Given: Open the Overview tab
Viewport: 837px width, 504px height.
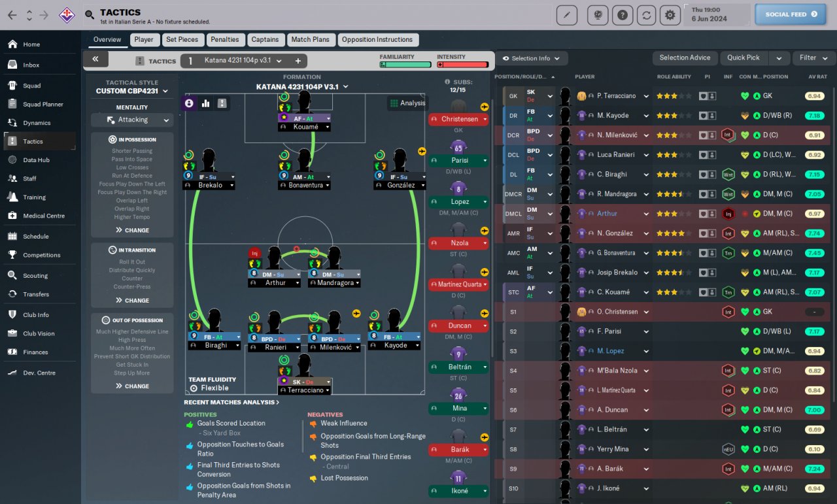Looking at the screenshot, I should click(x=107, y=40).
